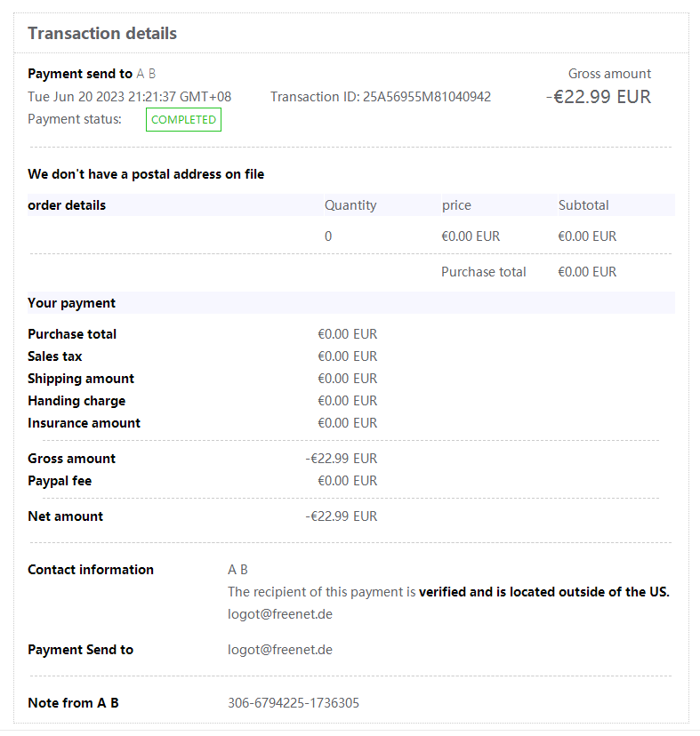
Task: Click the COMPLETED payment status badge
Action: click(x=183, y=120)
